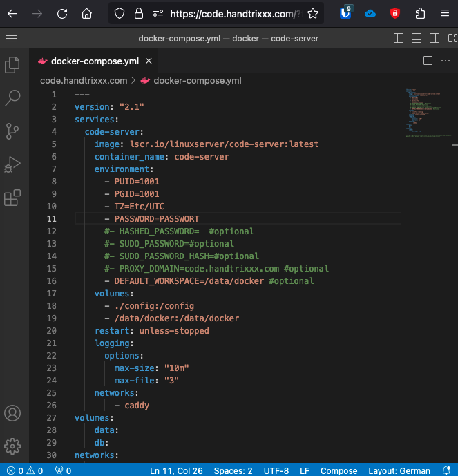
Task: Toggle the primary side bar layout
Action: pos(398,39)
